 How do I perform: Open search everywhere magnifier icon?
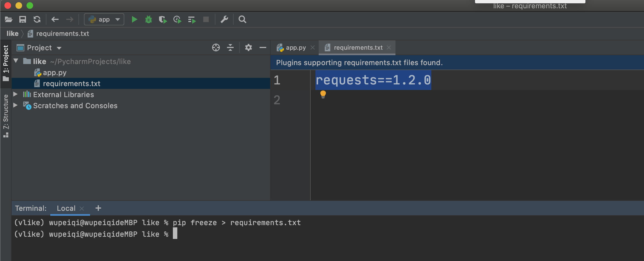point(242,20)
